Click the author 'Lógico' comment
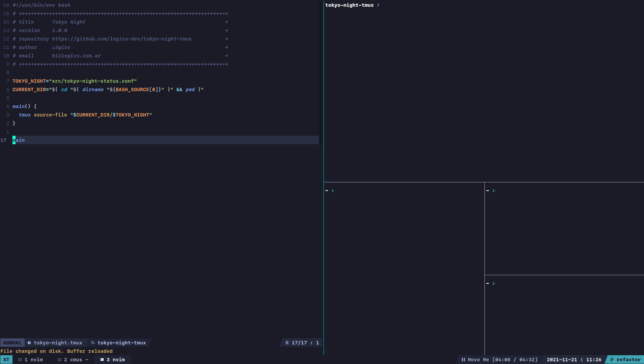The height and width of the screenshot is (364, 644). (x=61, y=47)
